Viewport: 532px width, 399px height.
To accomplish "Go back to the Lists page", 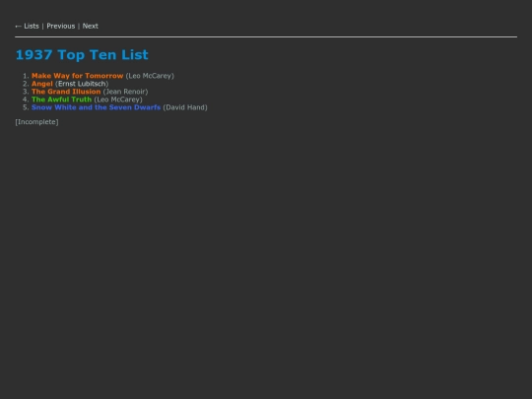I will tap(28, 27).
